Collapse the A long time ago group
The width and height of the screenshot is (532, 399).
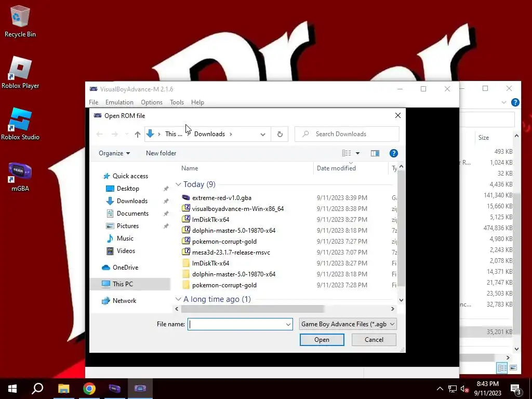tap(178, 299)
